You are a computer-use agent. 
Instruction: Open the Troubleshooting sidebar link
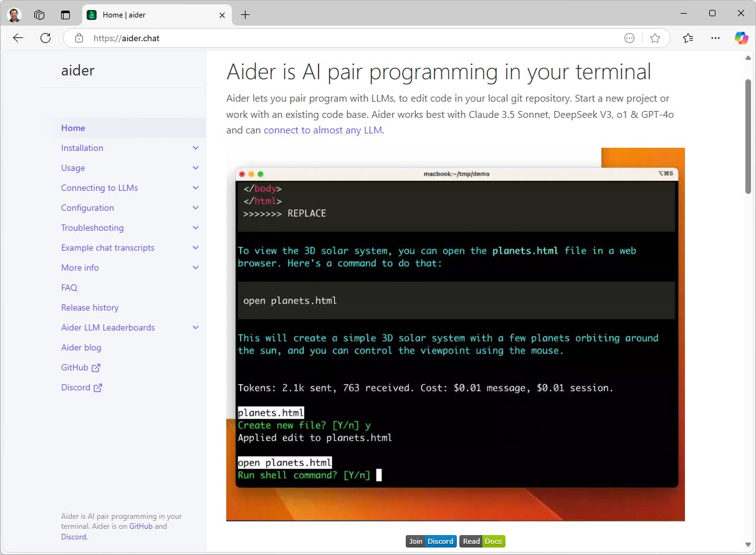92,228
